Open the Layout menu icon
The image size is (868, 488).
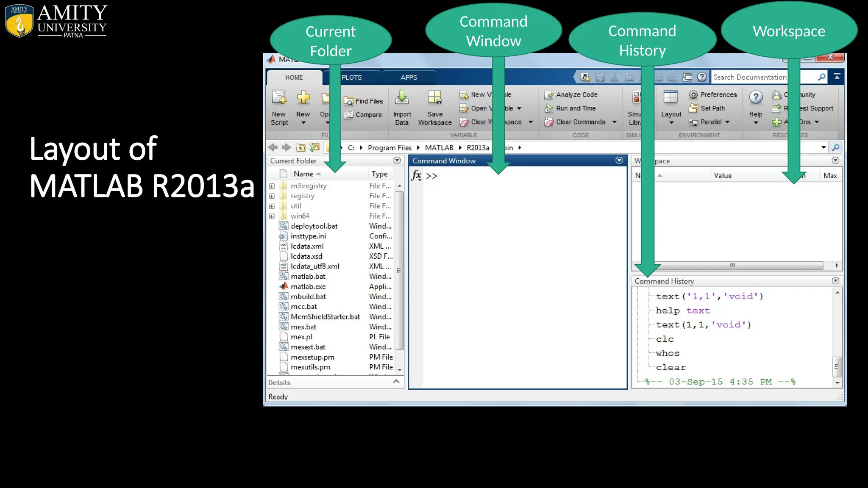point(670,98)
